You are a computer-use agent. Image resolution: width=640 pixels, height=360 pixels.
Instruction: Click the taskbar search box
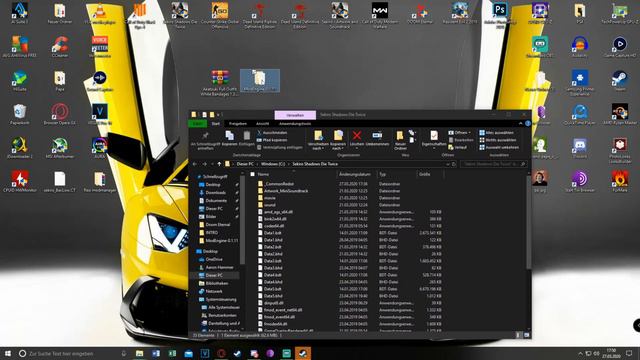click(x=73, y=353)
